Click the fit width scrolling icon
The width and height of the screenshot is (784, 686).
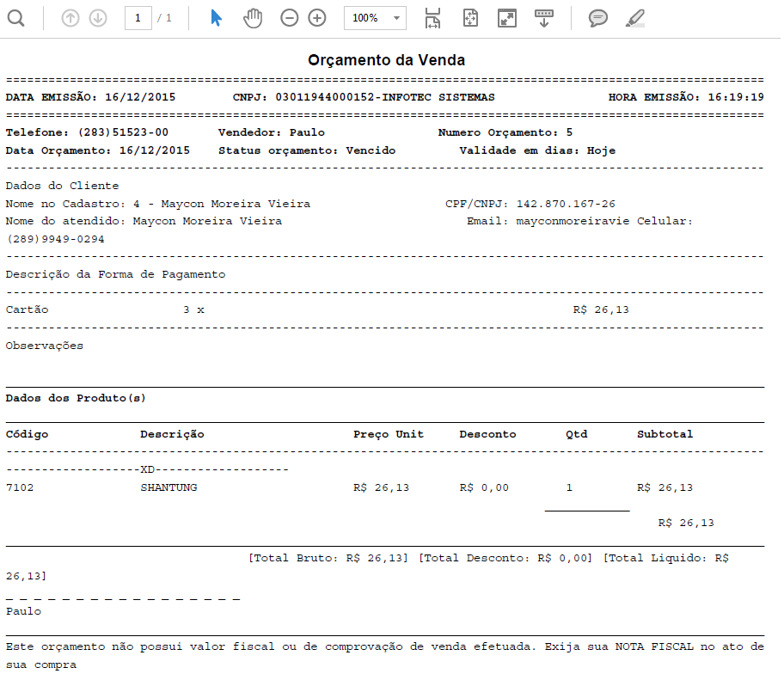point(432,18)
